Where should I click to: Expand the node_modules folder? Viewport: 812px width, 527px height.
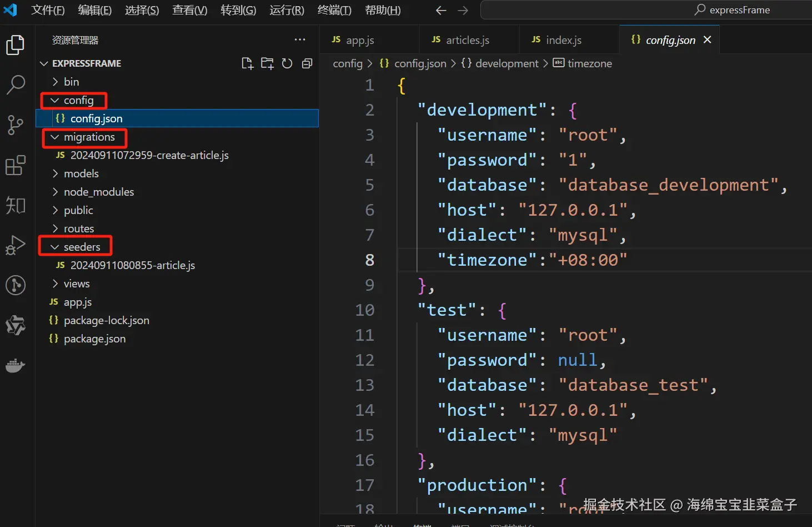tap(98, 192)
